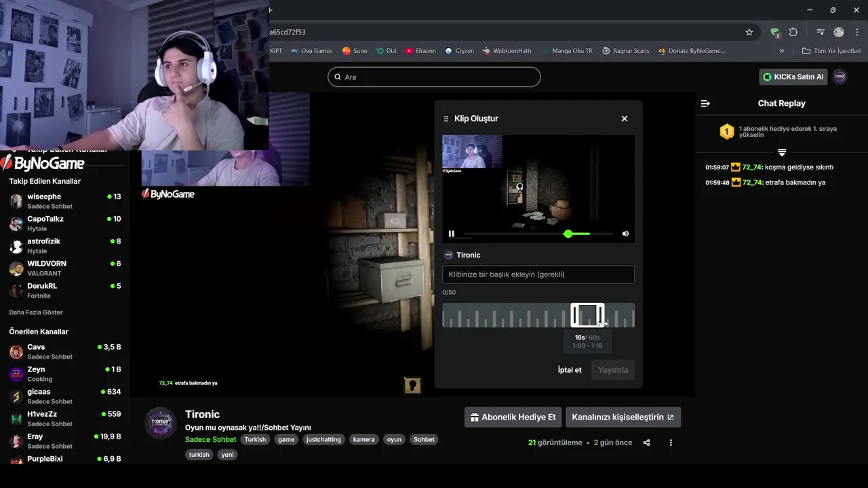868x488 pixels.
Task: Bookmark this page with the star icon
Action: pos(749,32)
